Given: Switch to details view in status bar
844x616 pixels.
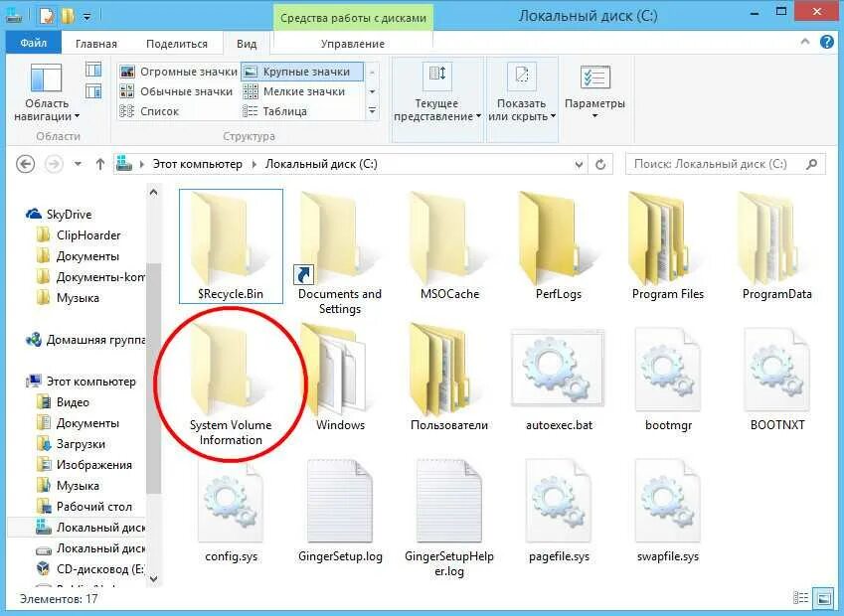Looking at the screenshot, I should [x=800, y=598].
